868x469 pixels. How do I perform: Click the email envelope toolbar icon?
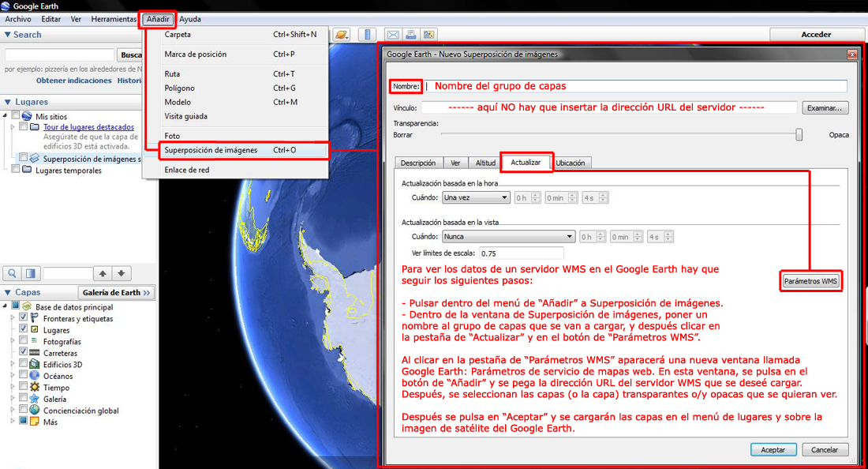393,34
